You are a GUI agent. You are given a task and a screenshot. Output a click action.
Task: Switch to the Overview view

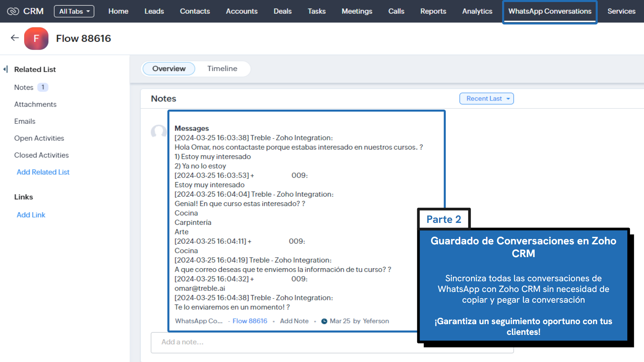tap(169, 69)
